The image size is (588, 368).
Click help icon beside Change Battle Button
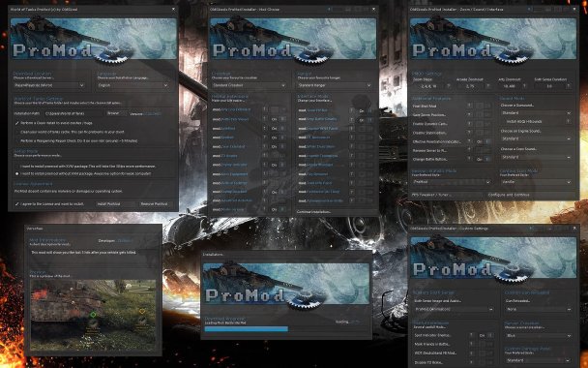point(469,159)
